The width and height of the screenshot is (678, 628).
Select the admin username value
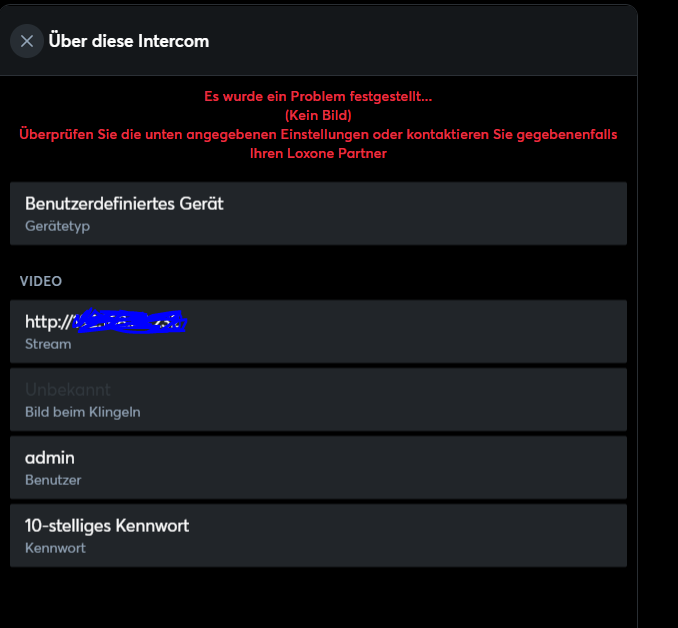(x=50, y=458)
